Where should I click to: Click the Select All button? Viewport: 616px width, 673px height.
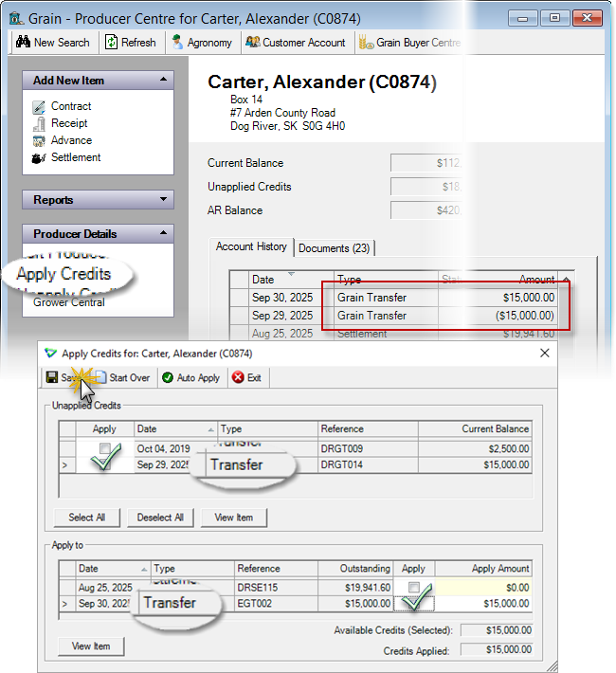coord(86,518)
